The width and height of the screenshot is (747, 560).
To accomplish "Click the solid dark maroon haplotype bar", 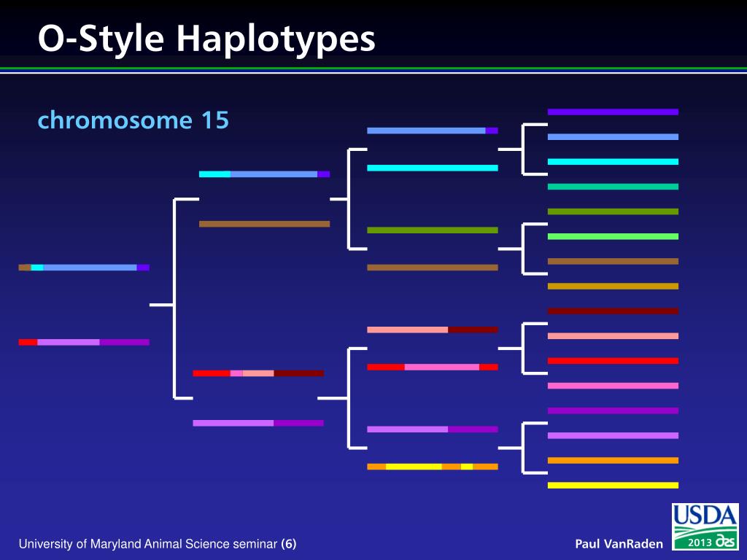I will [x=613, y=311].
